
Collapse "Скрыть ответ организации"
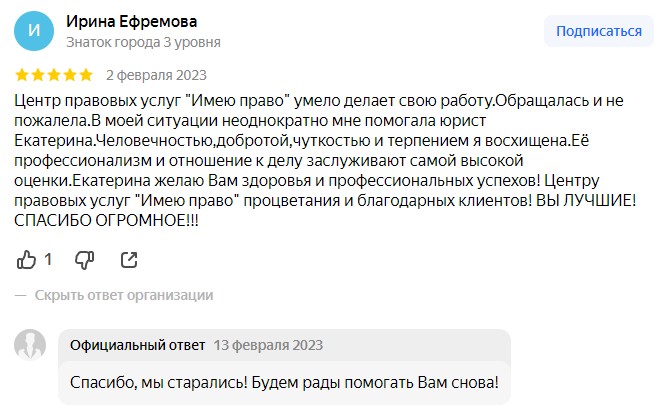124,295
